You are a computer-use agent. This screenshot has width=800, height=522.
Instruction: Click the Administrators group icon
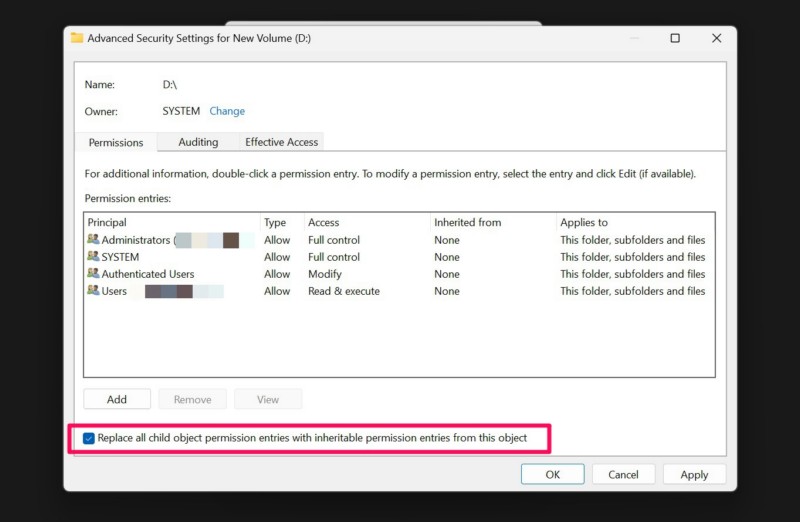93,240
